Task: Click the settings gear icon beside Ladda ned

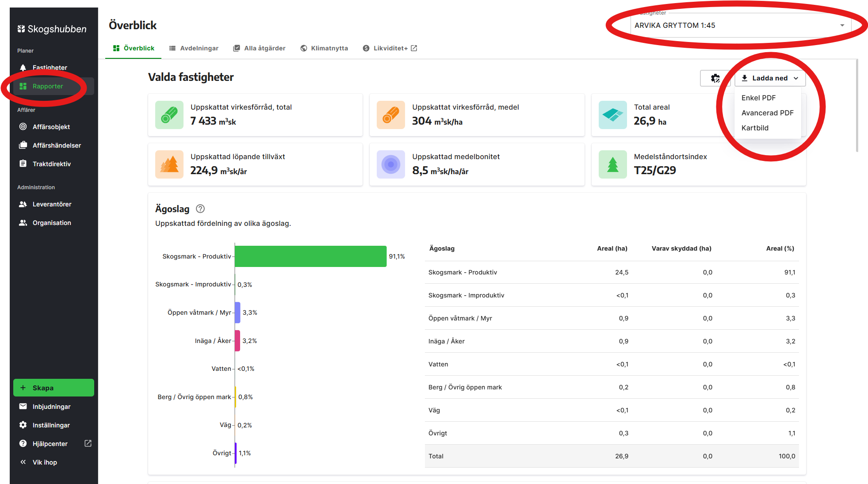Action: (x=714, y=78)
